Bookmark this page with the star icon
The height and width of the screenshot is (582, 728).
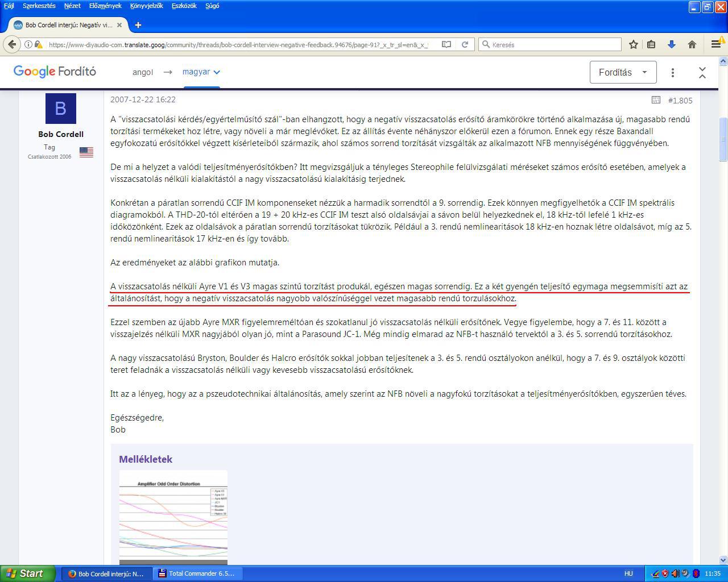click(x=633, y=44)
